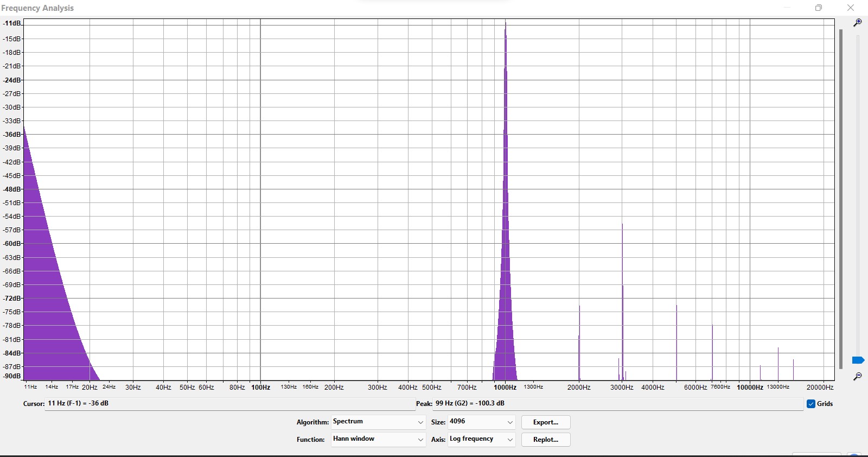Click the -36dB axis label
The image size is (868, 457).
coord(12,135)
